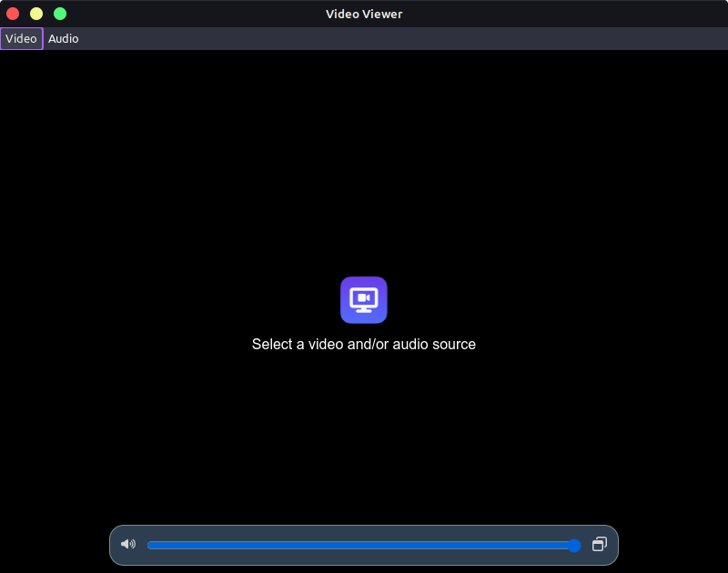Viewport: 728px width, 573px height.
Task: Toggle picture-in-picture with the overlapping squares icon
Action: 599,545
